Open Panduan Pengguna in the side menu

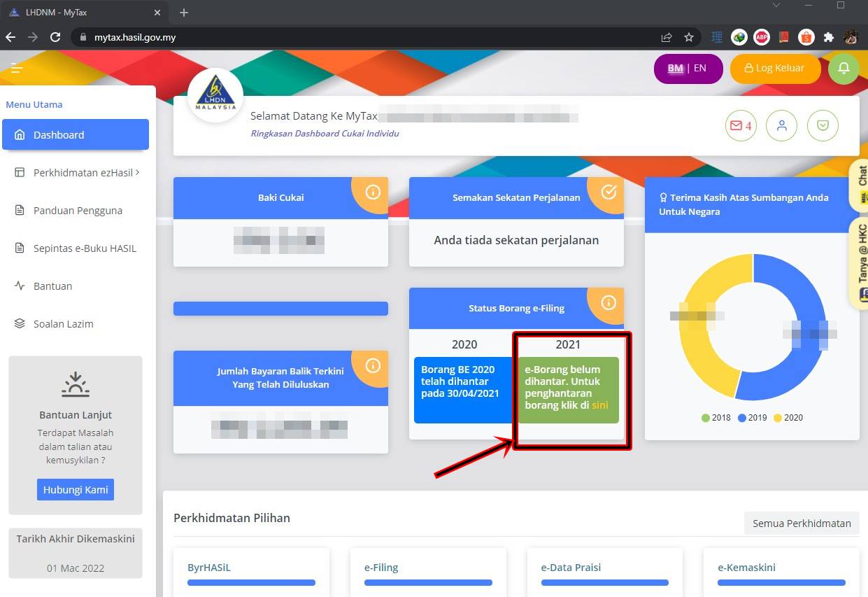pos(76,211)
